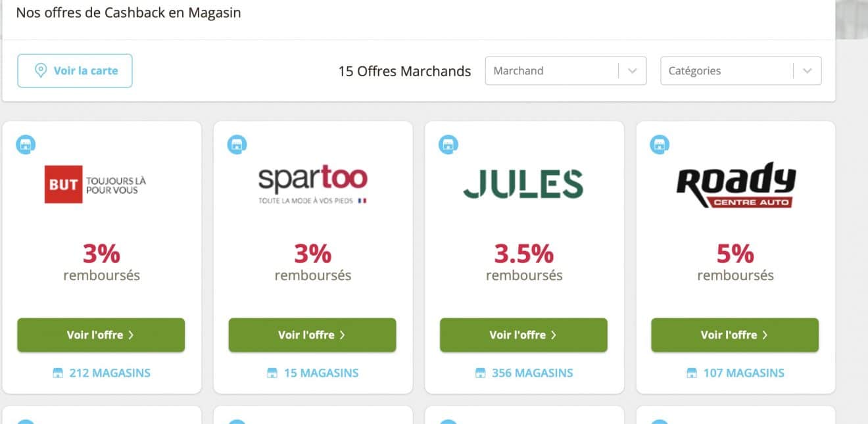Click the store icon on the BUT card

coord(25,145)
